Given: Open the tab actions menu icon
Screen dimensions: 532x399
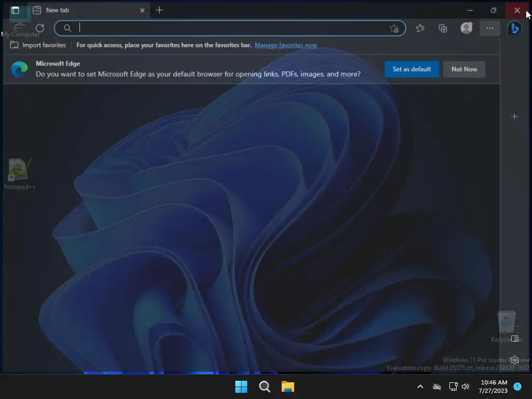Looking at the screenshot, I should pos(15,10).
